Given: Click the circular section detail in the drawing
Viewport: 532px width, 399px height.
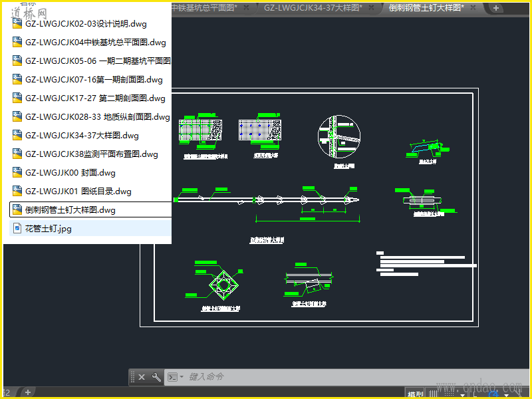Looking at the screenshot, I should [x=339, y=136].
